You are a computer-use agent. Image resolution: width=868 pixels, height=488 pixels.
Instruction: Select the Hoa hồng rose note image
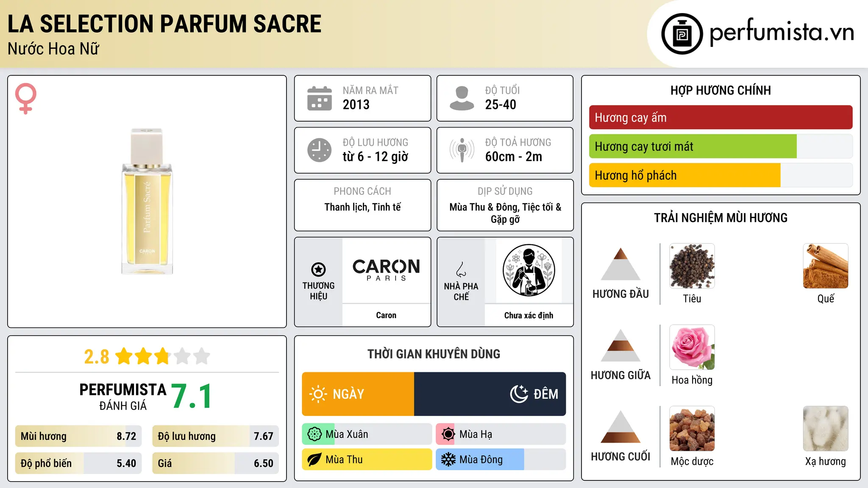692,347
